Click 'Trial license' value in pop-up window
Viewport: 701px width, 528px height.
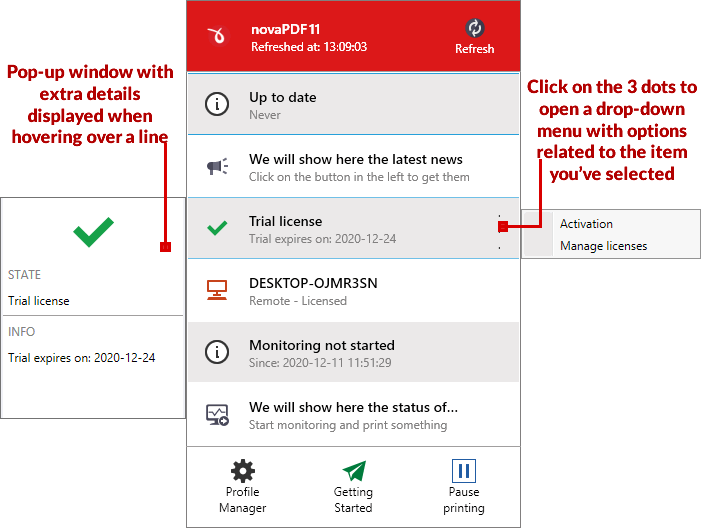pyautogui.click(x=38, y=301)
